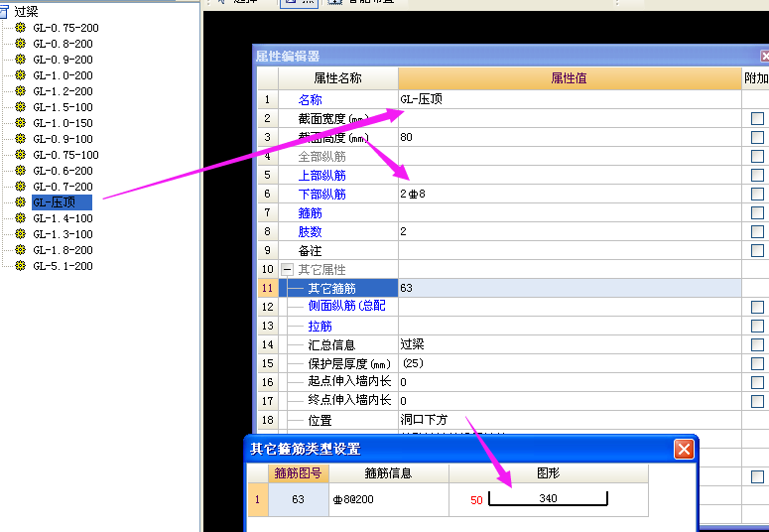Click the 属性名称 column header
This screenshot has width=769, height=532.
338,78
